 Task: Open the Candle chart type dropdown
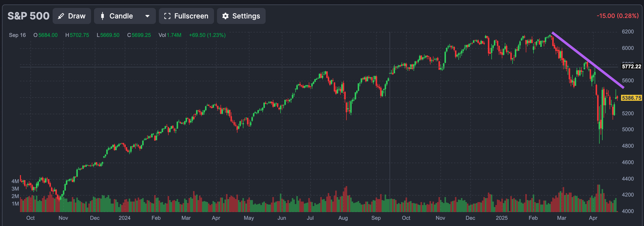(x=125, y=16)
